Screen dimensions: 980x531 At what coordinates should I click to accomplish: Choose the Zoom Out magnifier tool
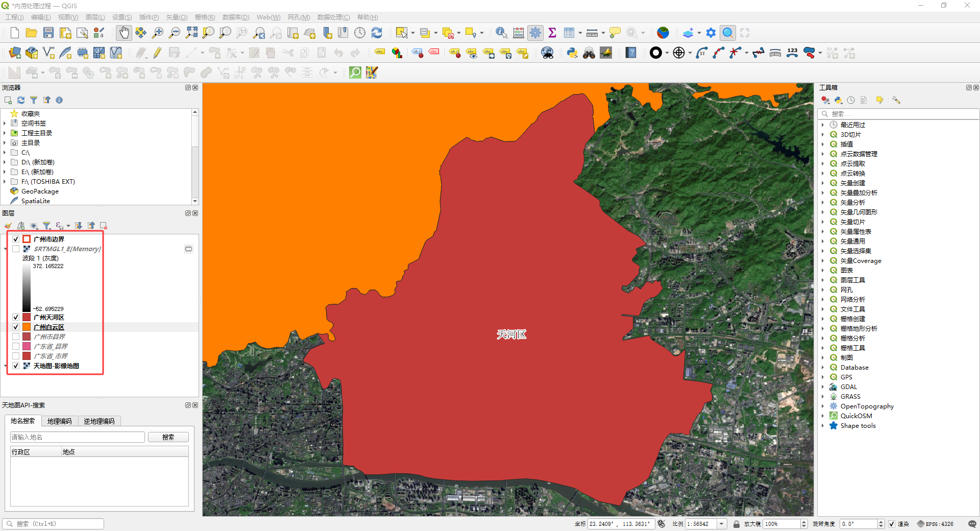(x=175, y=33)
